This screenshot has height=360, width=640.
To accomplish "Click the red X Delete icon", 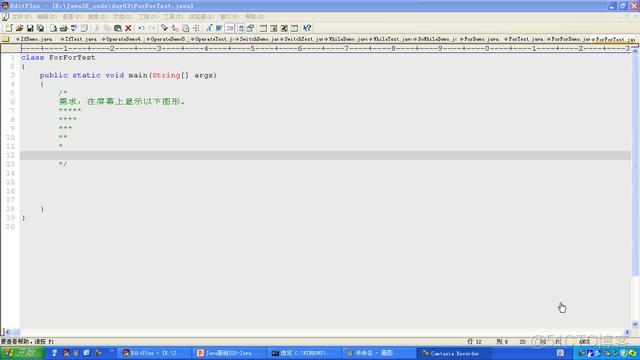I will pos(128,28).
